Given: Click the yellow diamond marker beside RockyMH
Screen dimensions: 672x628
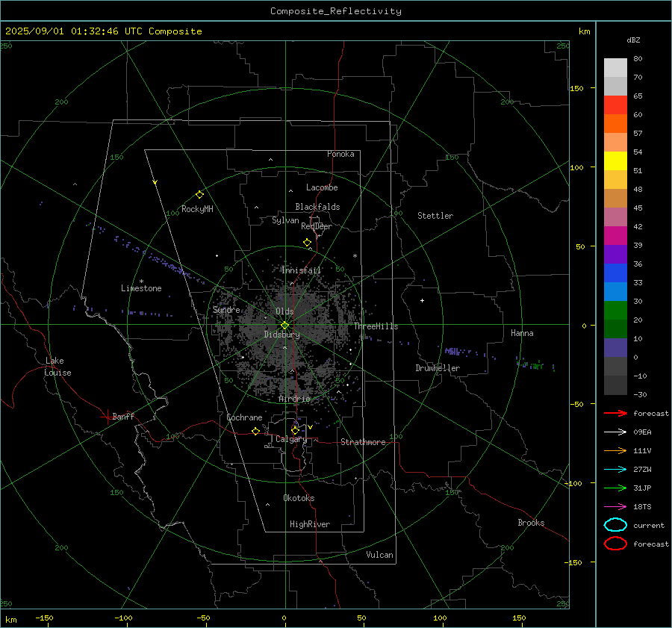Looking at the screenshot, I should pyautogui.click(x=199, y=195).
